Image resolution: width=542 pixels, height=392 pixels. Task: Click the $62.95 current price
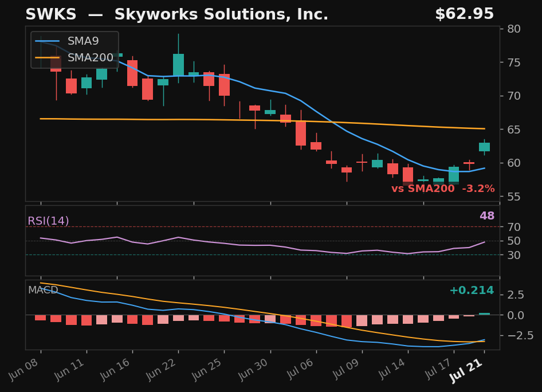click(464, 14)
